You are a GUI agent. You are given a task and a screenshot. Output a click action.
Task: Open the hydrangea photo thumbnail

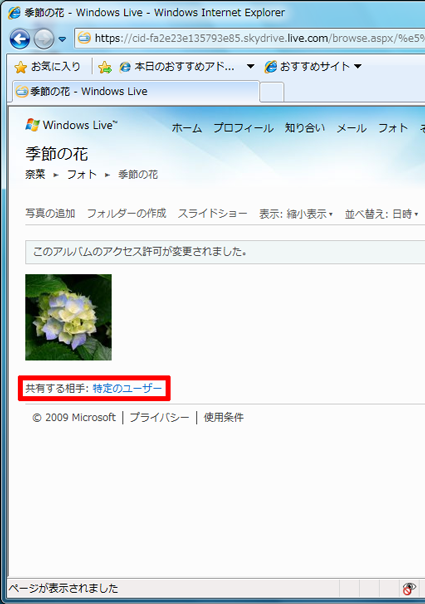69,317
